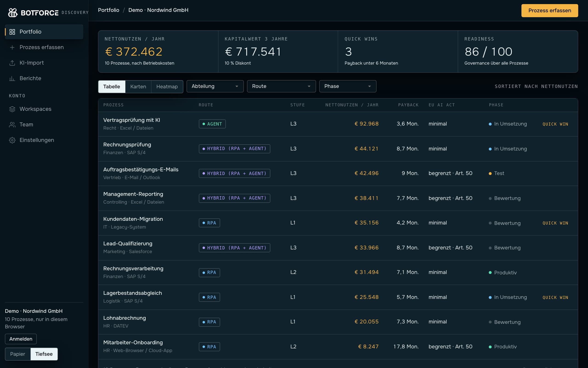Open Lohnabrechnung process
The height and width of the screenshot is (368, 588).
(x=338, y=322)
